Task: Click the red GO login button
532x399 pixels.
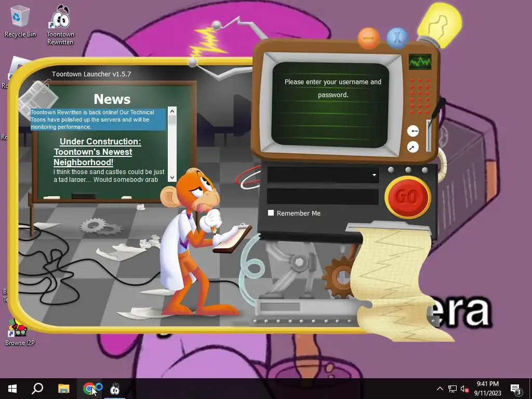Action: (x=407, y=197)
